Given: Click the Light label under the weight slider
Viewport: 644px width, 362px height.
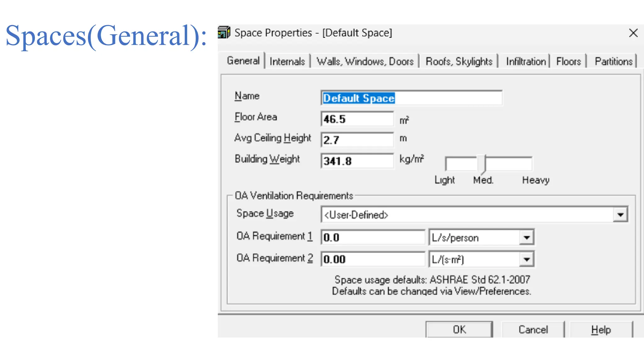Looking at the screenshot, I should 444,180.
